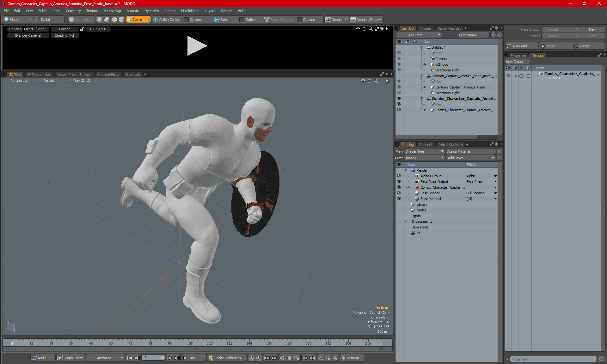Expand Cartoon_Captain_America_Head group

pos(425,87)
